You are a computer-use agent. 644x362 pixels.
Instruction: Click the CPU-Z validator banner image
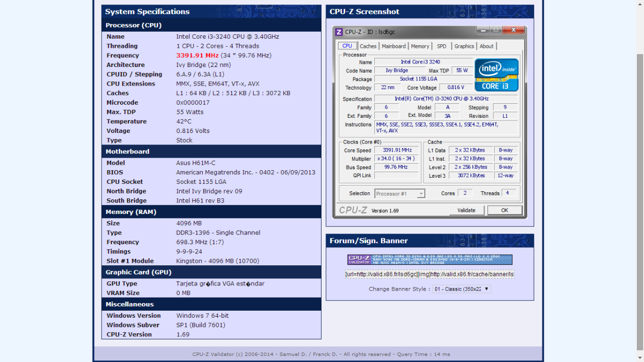click(430, 259)
